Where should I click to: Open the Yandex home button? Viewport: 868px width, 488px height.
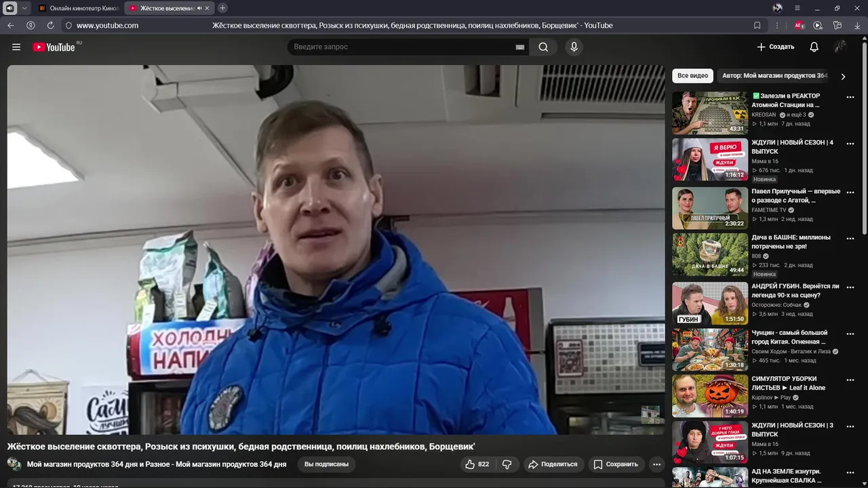tap(31, 25)
